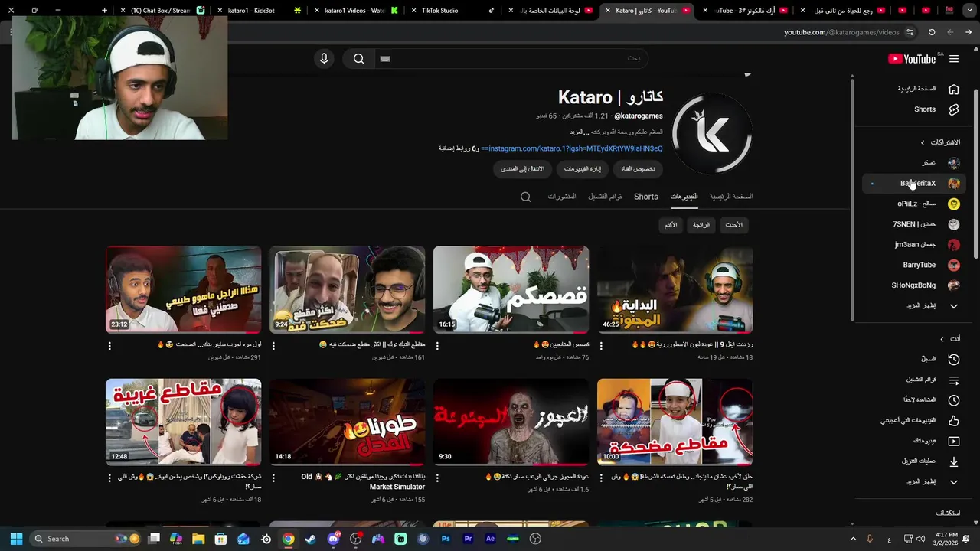Open the Home icon in the sidebar
980x551 pixels.
point(954,89)
